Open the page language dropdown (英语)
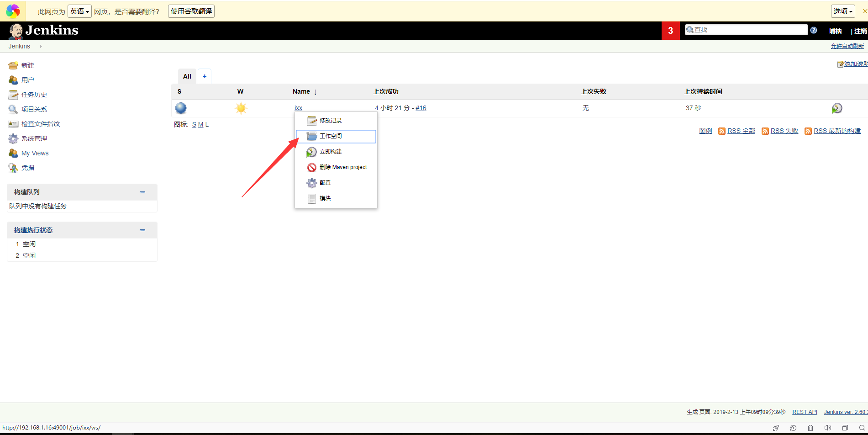The width and height of the screenshot is (868, 435). pos(79,11)
